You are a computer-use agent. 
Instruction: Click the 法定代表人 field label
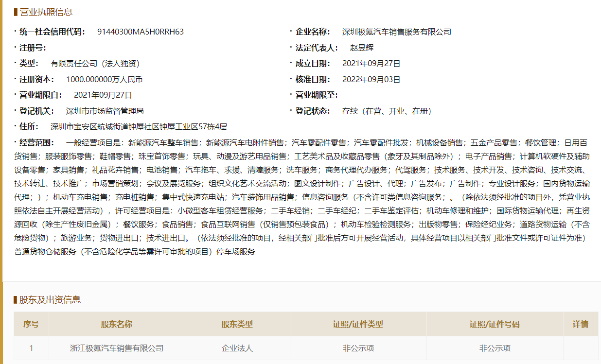(317, 48)
